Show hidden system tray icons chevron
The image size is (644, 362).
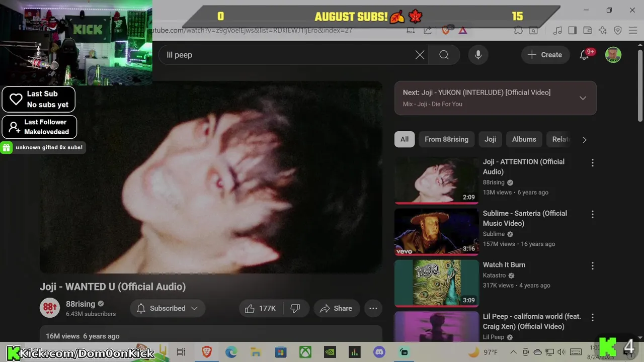513,352
